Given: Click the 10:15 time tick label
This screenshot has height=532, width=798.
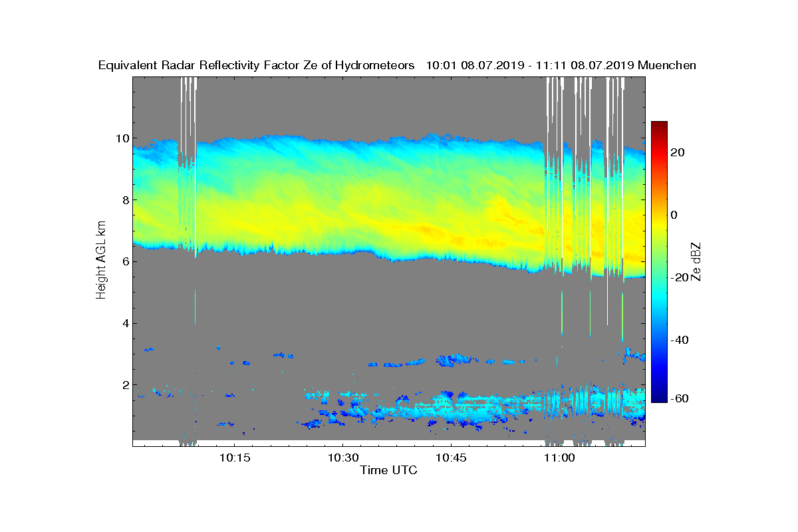Looking at the screenshot, I should click(234, 458).
